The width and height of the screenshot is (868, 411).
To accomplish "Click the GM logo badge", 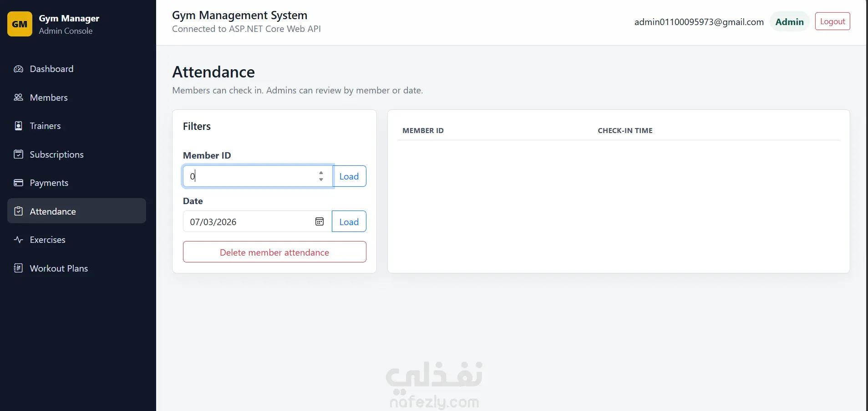I will tap(20, 24).
